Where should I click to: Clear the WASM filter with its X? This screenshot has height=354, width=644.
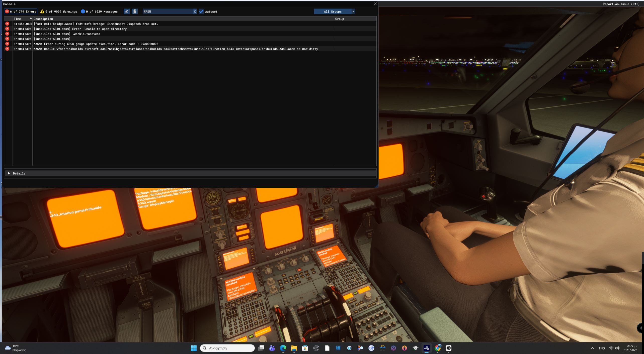tap(195, 12)
